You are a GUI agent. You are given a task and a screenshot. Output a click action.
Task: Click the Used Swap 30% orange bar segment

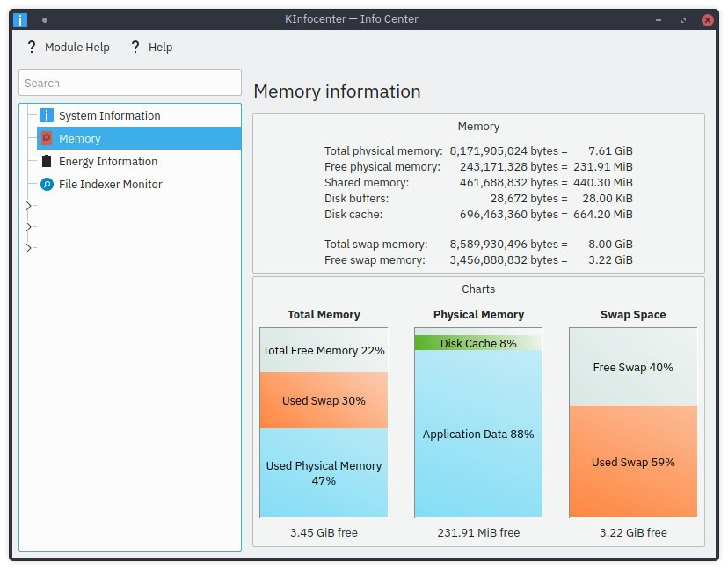[324, 400]
